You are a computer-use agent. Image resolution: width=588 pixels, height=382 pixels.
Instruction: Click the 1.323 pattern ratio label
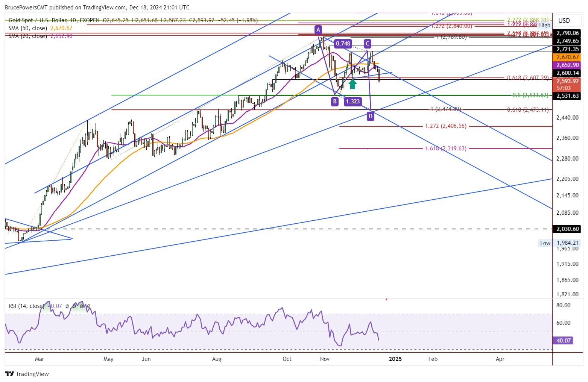352,101
